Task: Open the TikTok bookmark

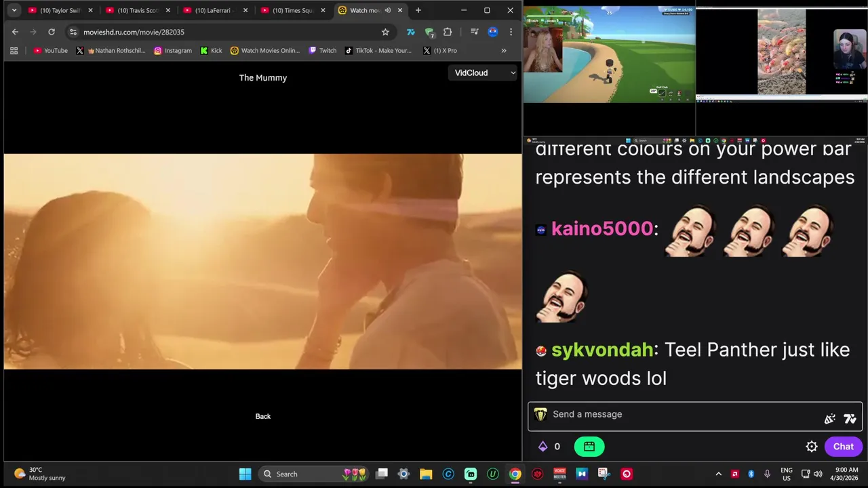Action: [378, 50]
